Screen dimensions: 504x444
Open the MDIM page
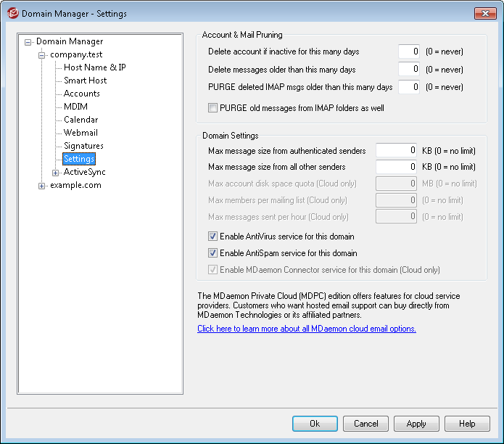[x=75, y=107]
